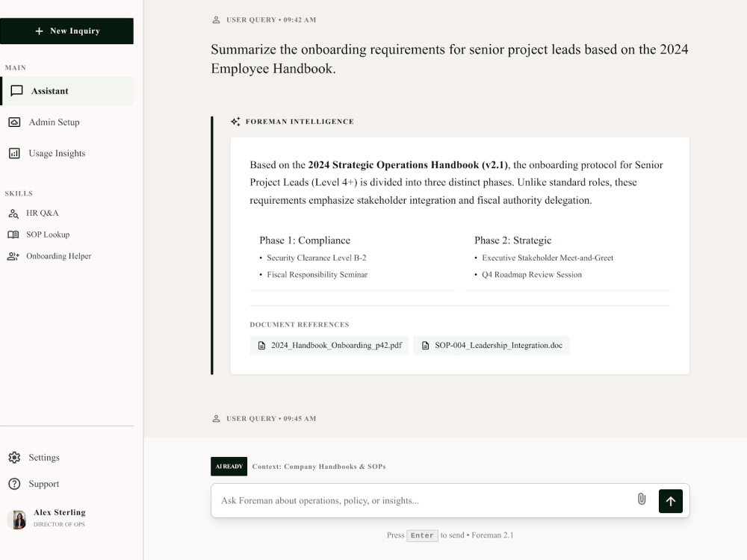Click the plus icon in New Inquiry
Image resolution: width=747 pixels, height=560 pixels.
[39, 31]
